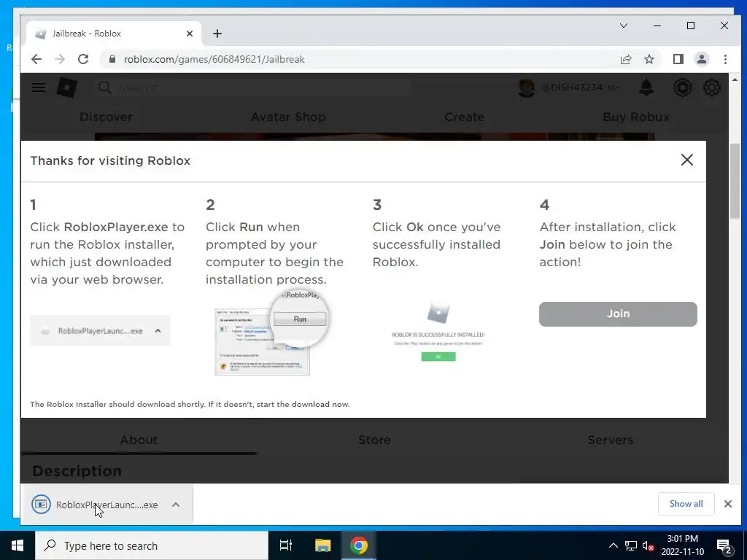The width and height of the screenshot is (747, 560).
Task: Click the padlock site info icon
Action: point(112,59)
